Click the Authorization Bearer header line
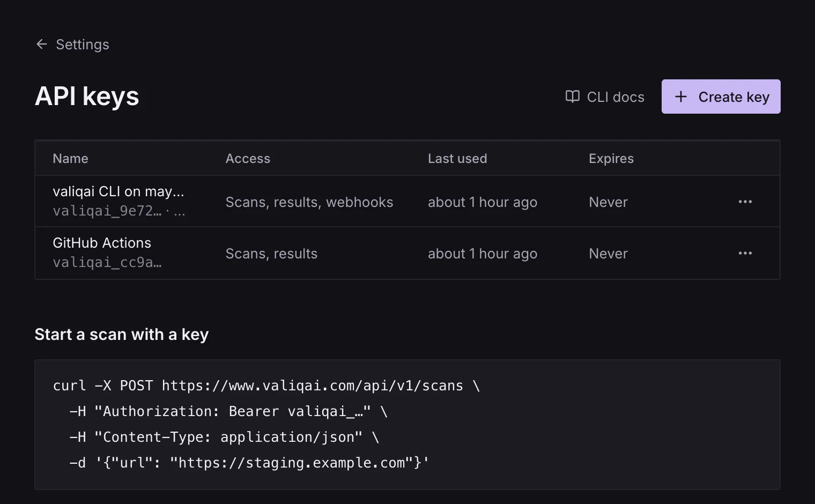The image size is (815, 504). click(x=228, y=411)
